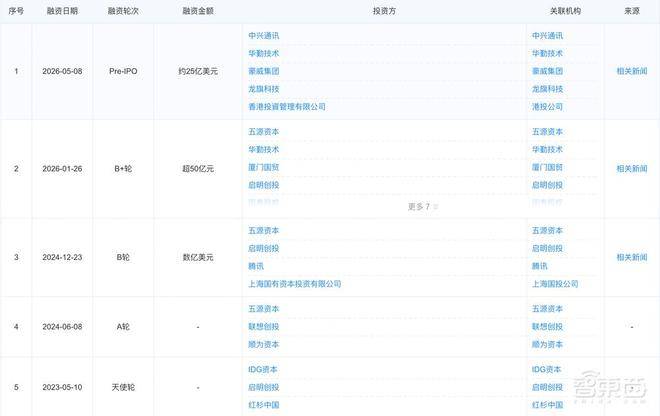Click 启明创投 investor in the B+轮 row

(x=263, y=185)
